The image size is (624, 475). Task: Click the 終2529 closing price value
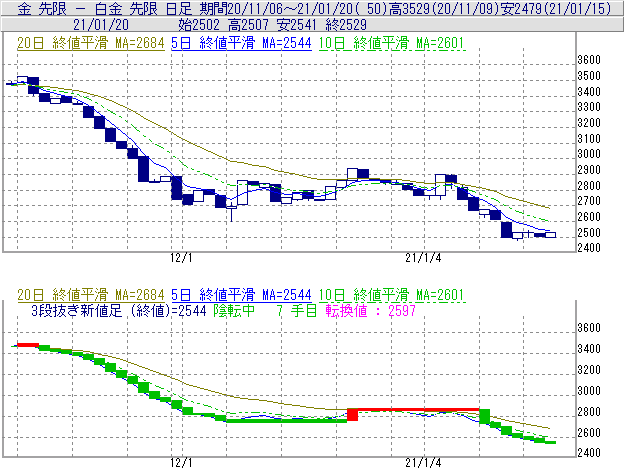point(346,25)
